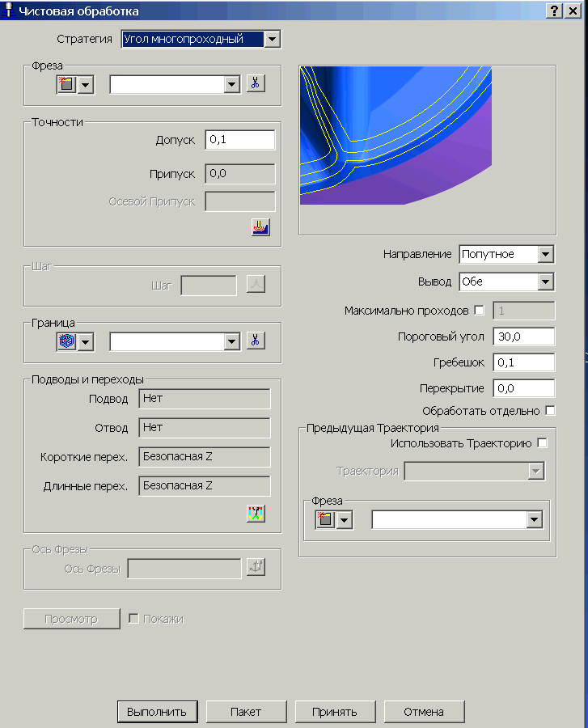Click the Допуск tolerance field
This screenshot has width=588, height=728.
tap(240, 140)
